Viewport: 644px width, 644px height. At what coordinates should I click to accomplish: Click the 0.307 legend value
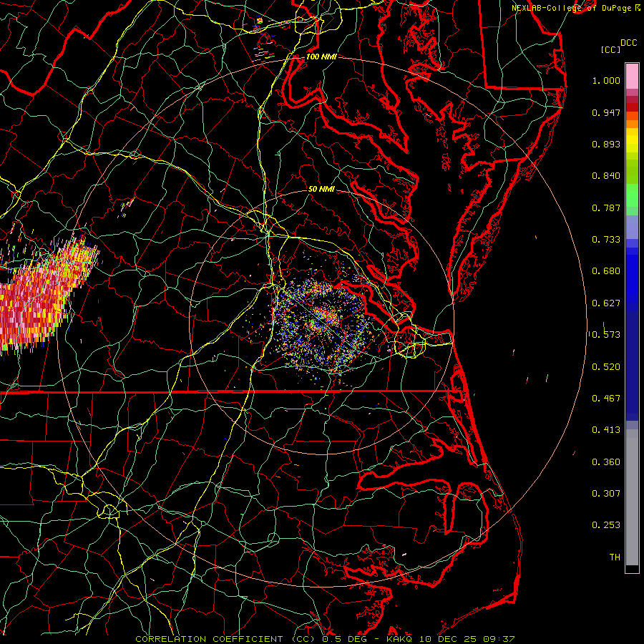(606, 494)
